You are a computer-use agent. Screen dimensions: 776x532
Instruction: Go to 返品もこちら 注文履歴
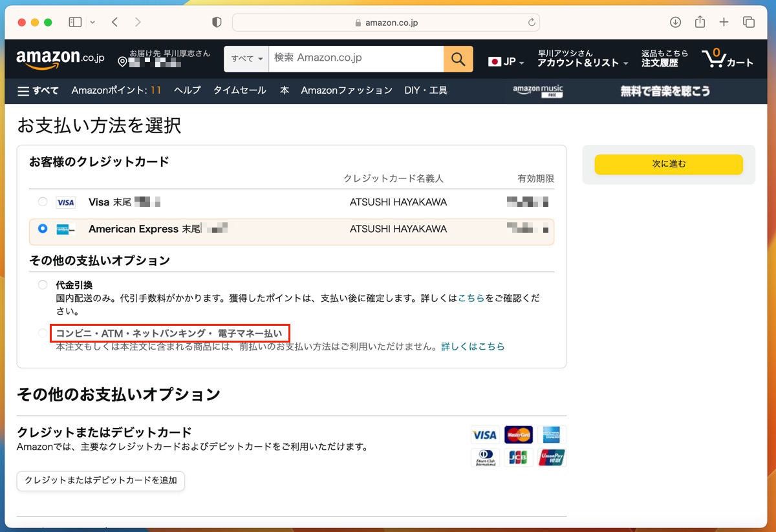[665, 58]
